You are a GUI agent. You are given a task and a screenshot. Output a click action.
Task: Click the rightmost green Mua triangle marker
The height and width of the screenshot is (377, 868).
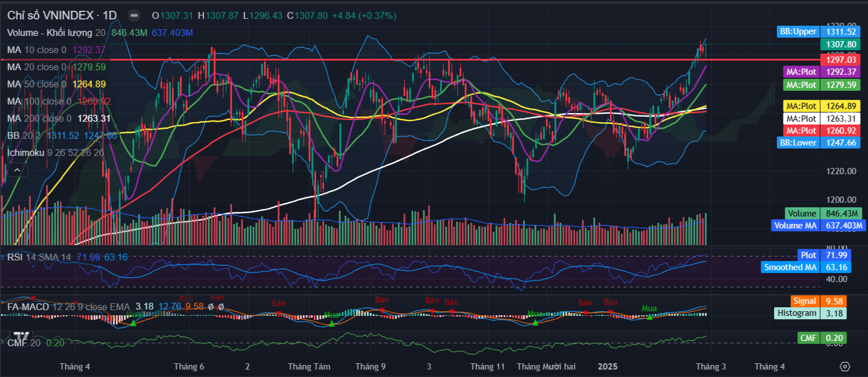tap(649, 316)
